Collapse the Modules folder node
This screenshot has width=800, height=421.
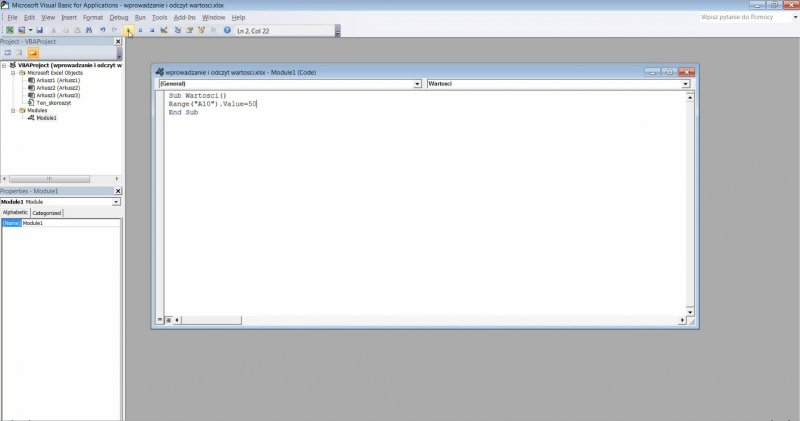14,110
